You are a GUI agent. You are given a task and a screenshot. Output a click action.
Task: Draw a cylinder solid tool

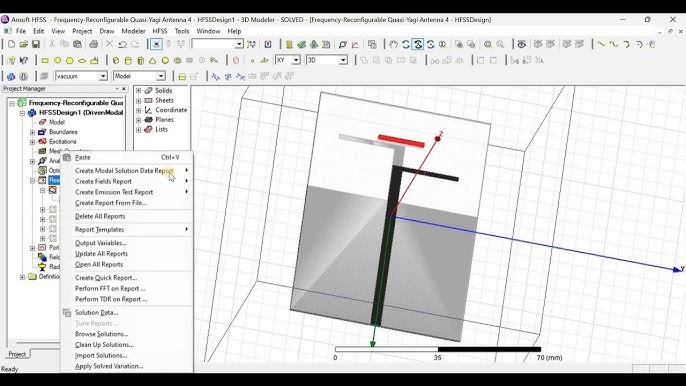pos(128,60)
